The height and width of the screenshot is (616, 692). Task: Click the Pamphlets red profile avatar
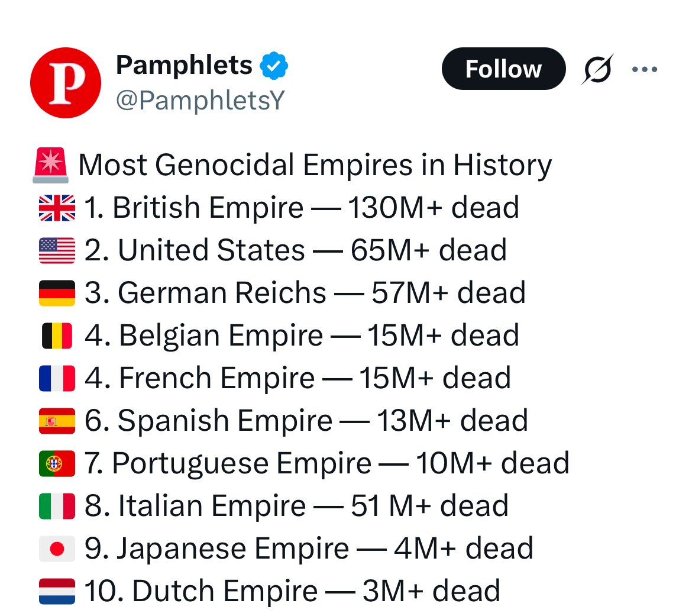(66, 83)
